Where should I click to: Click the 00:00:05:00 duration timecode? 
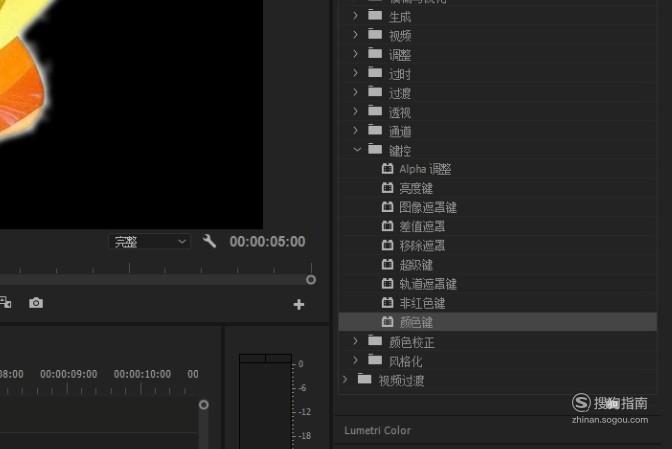pos(267,242)
